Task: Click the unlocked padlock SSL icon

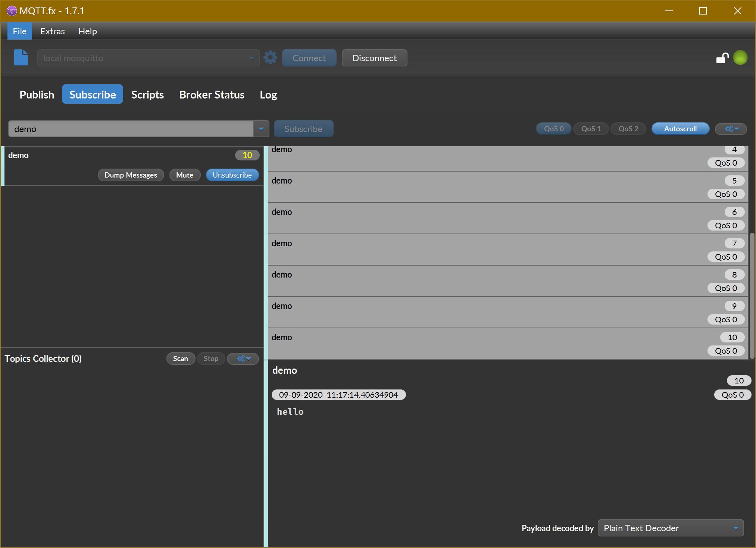Action: coord(722,58)
